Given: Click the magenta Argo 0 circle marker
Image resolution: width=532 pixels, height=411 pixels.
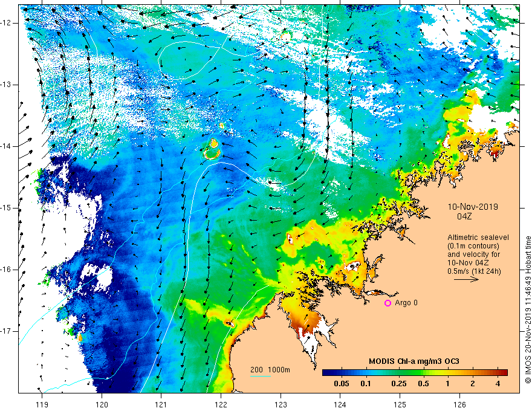Looking at the screenshot, I should point(388,303).
